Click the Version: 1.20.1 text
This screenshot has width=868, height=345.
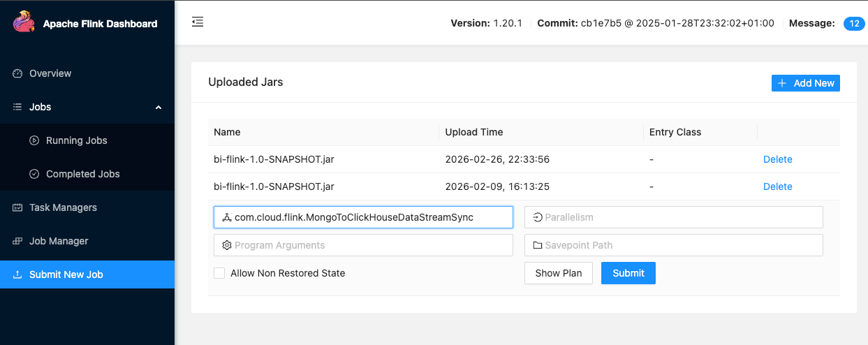(x=487, y=23)
